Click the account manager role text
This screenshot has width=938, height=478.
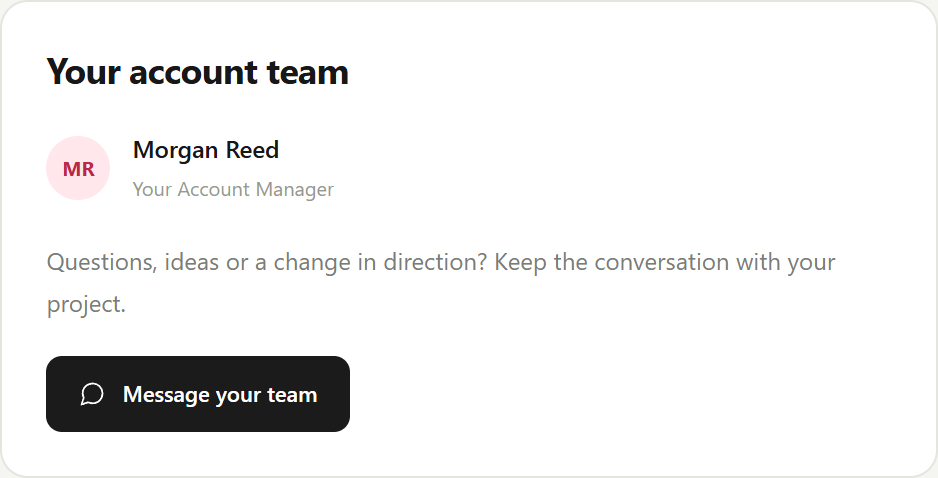click(x=233, y=189)
